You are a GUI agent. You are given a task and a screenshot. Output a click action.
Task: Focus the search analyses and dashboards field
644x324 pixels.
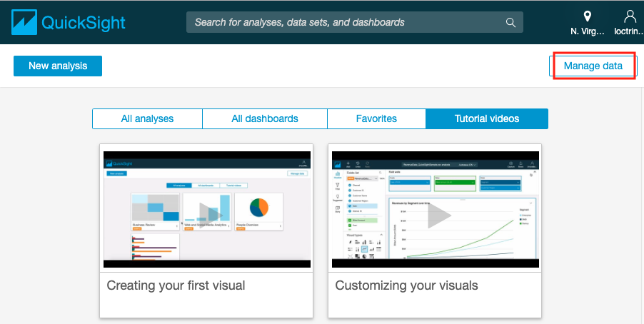point(354,22)
